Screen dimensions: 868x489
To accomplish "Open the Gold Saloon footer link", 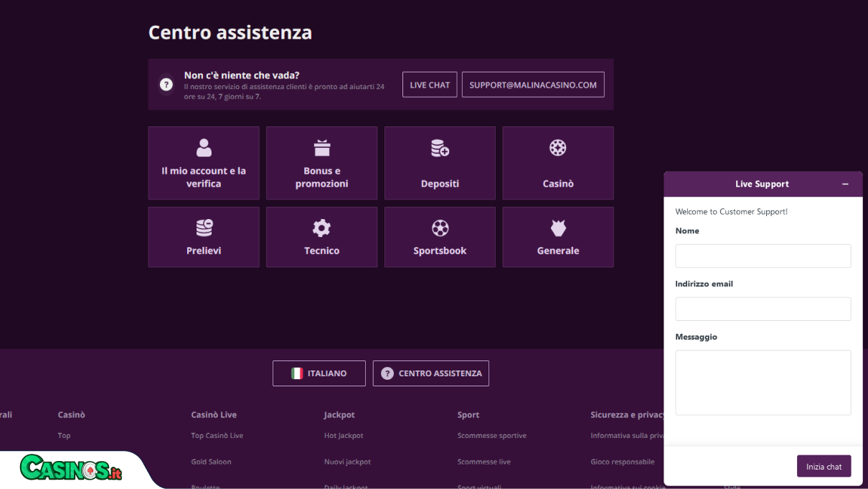I will click(x=211, y=462).
